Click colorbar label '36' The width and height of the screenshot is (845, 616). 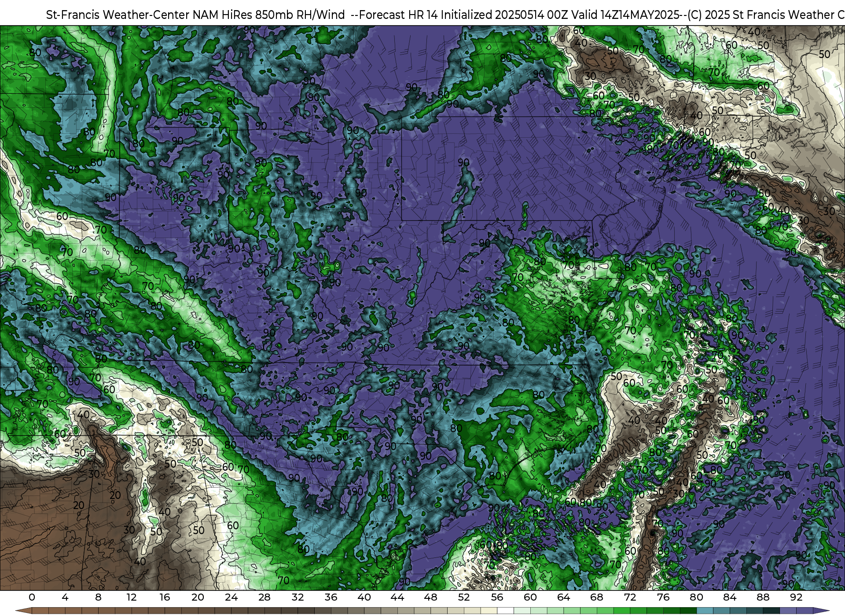click(331, 598)
